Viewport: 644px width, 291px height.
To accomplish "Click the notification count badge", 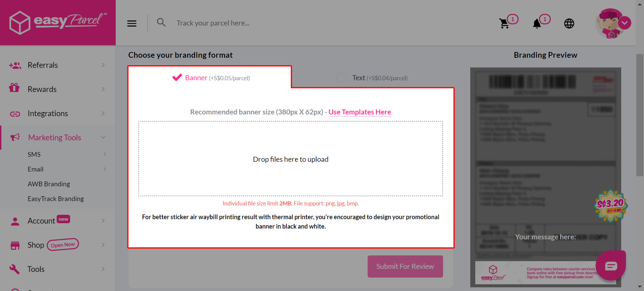I will click(545, 19).
